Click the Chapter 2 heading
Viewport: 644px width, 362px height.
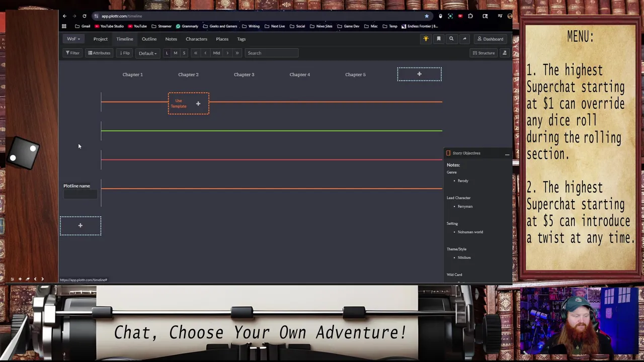coord(188,74)
